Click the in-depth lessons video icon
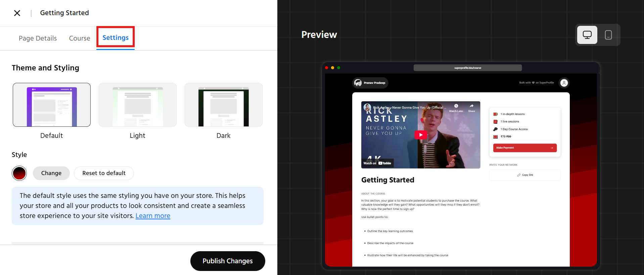The width and height of the screenshot is (644, 275). tap(495, 114)
